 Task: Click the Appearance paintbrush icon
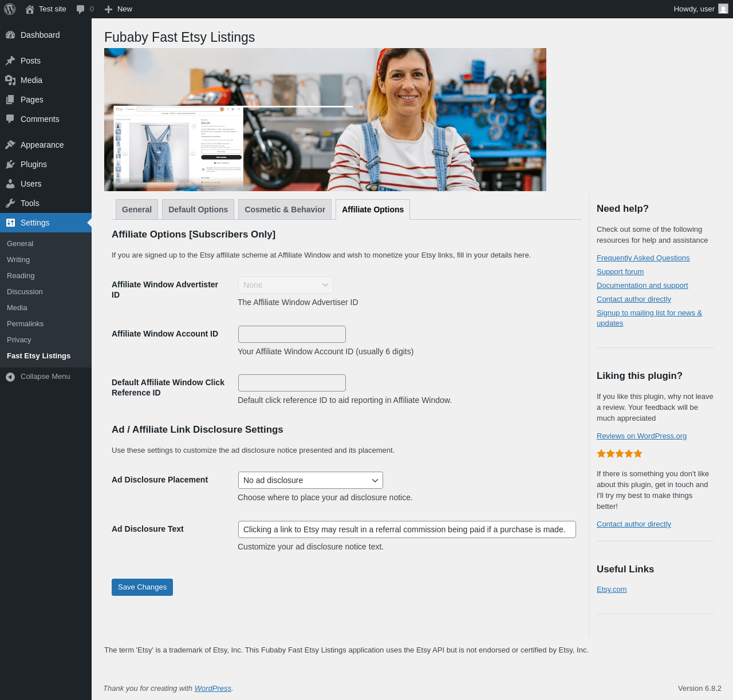coord(10,145)
